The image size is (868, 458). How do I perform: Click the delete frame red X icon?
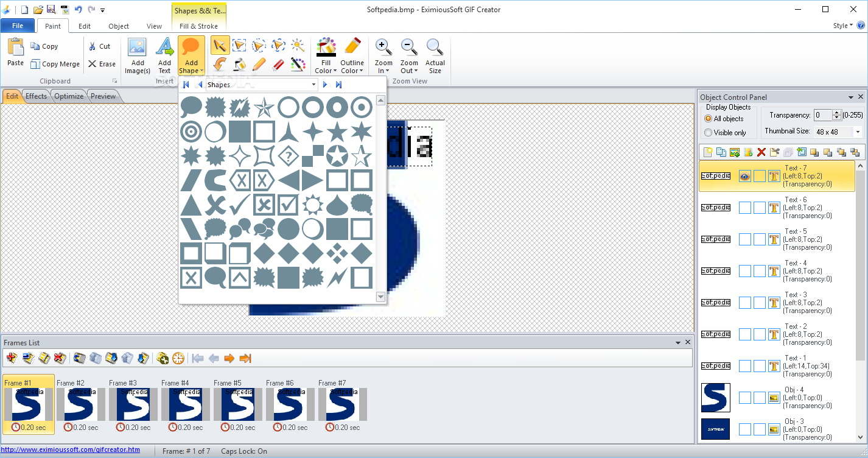tap(60, 358)
